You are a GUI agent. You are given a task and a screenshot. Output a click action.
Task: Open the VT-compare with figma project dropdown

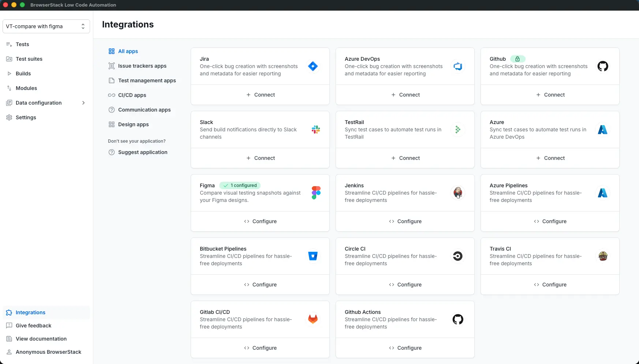point(46,26)
